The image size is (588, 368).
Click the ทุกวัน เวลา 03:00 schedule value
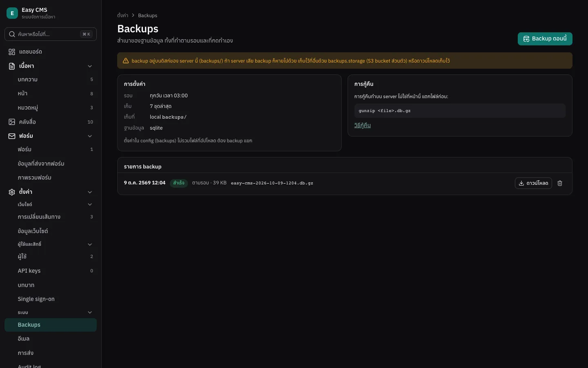click(169, 96)
